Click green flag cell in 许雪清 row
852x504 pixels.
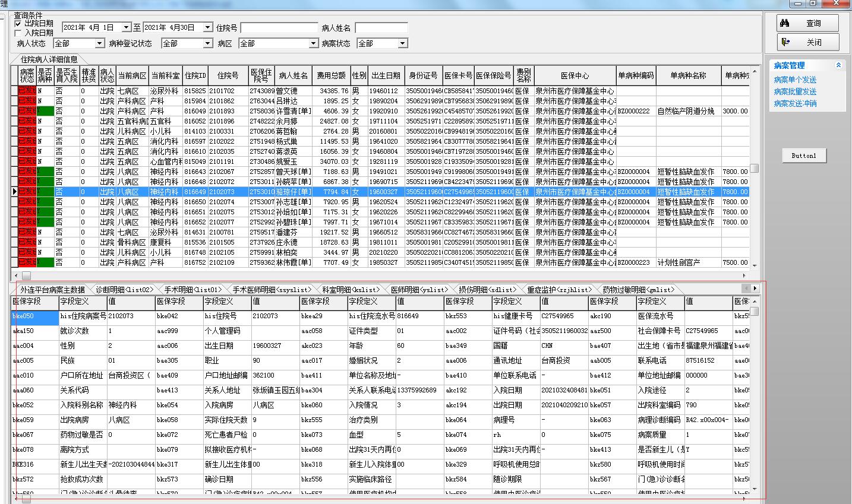point(45,111)
